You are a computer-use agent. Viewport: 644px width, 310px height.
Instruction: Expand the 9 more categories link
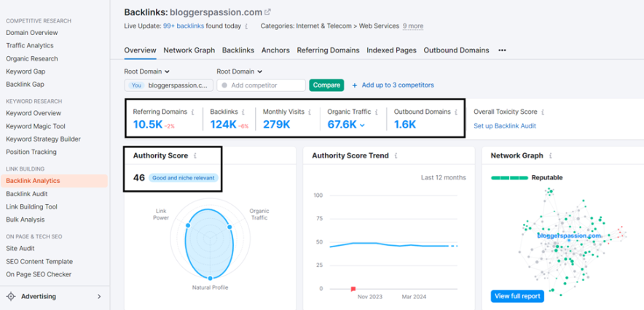[413, 26]
